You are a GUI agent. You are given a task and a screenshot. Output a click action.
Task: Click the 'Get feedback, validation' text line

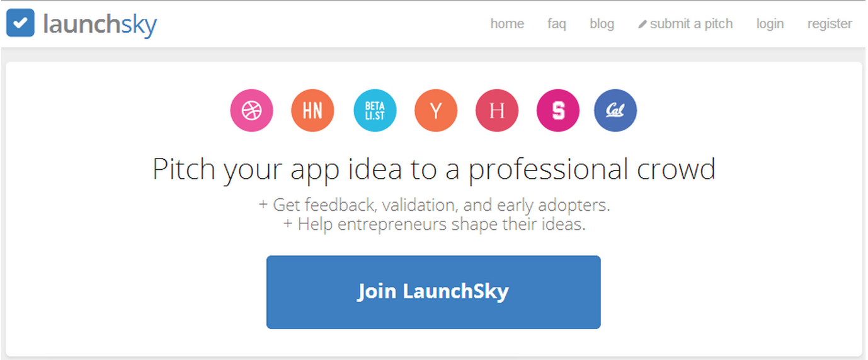[x=434, y=205]
